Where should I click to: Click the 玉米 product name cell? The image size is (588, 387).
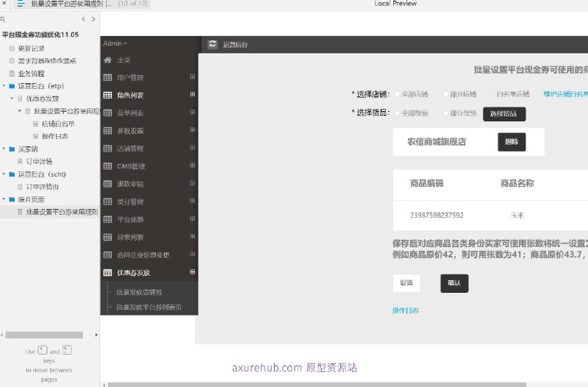point(517,215)
